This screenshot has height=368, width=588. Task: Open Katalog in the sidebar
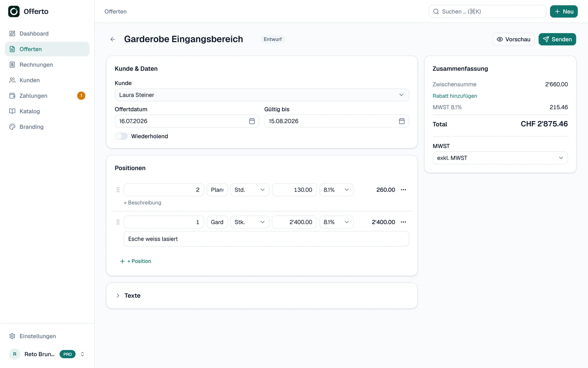click(47, 111)
